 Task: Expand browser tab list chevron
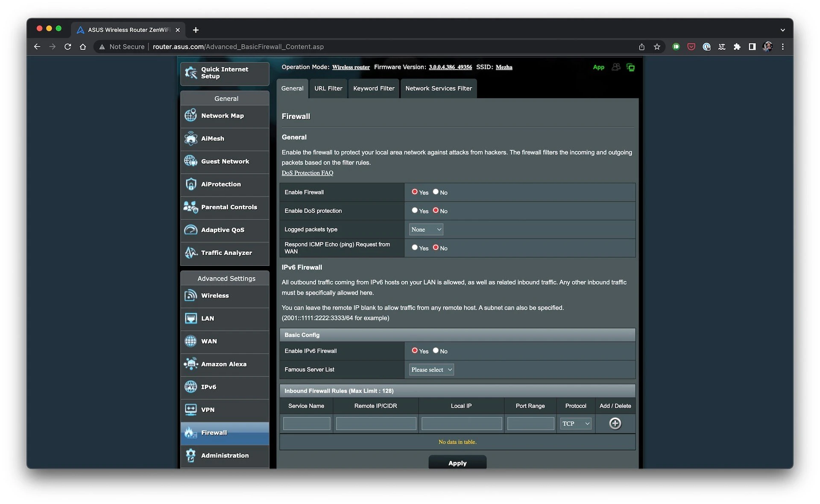(x=782, y=30)
